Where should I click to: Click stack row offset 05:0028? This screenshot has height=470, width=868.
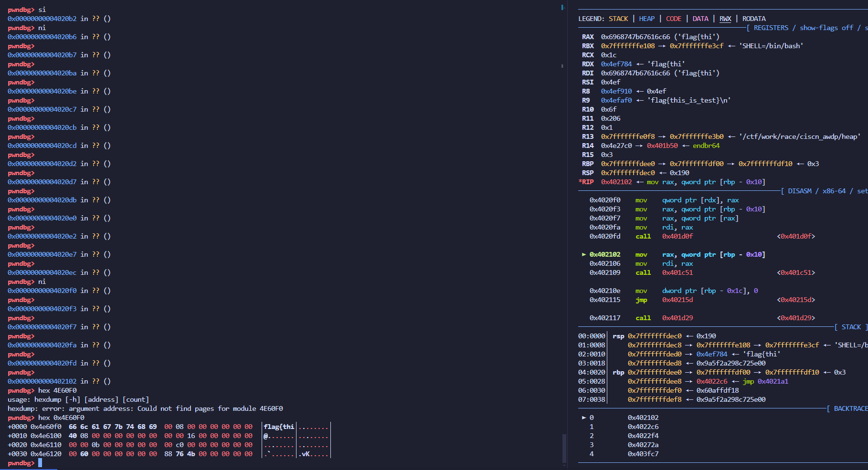click(x=592, y=381)
